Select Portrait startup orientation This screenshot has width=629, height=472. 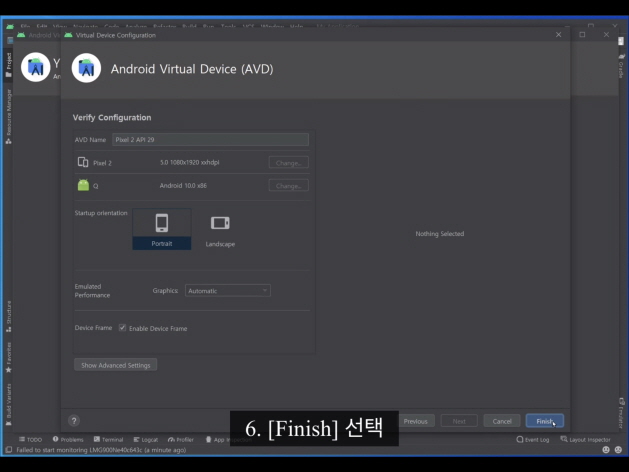[162, 229]
